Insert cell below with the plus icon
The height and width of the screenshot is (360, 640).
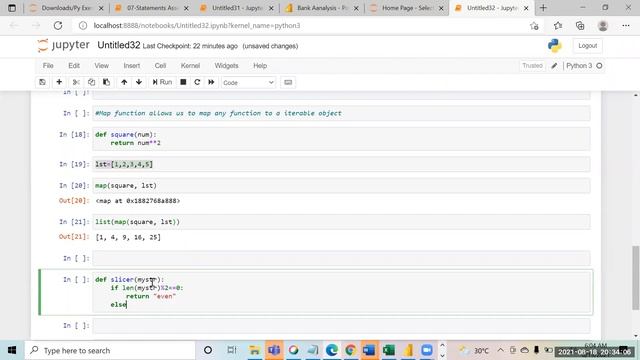59,82
